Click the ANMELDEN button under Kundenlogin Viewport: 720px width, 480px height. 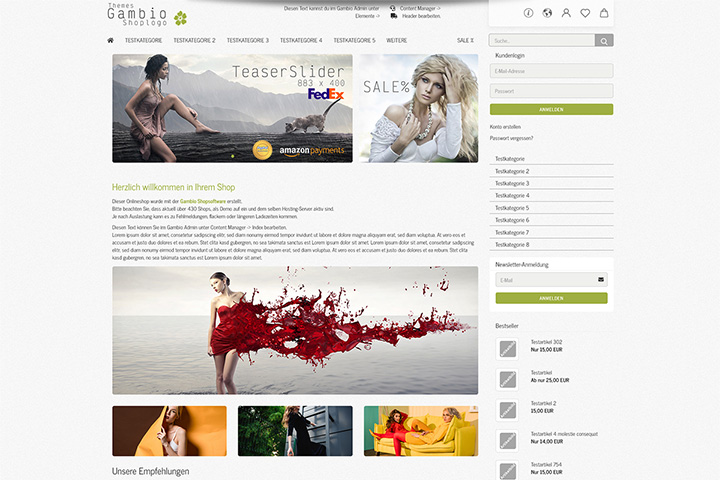(551, 109)
